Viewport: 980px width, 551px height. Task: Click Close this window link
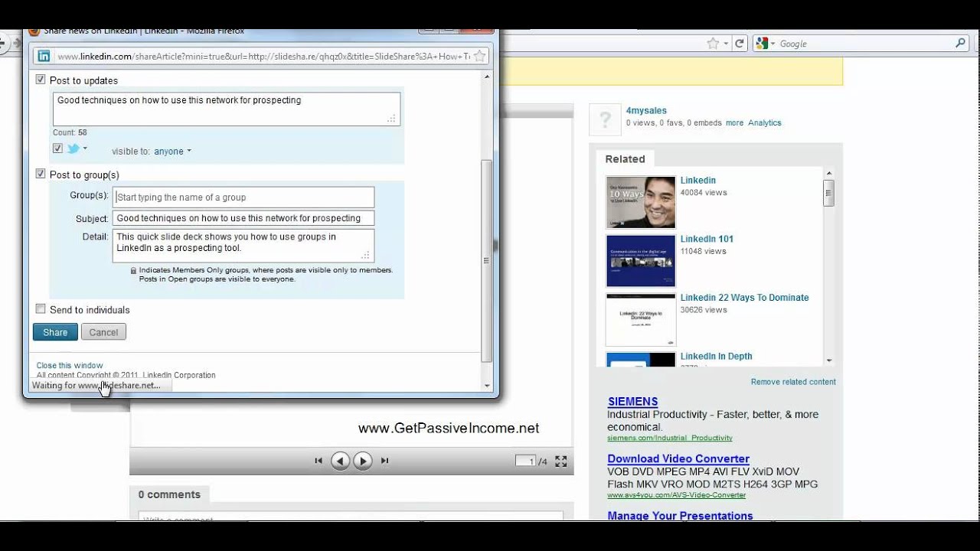70,366
